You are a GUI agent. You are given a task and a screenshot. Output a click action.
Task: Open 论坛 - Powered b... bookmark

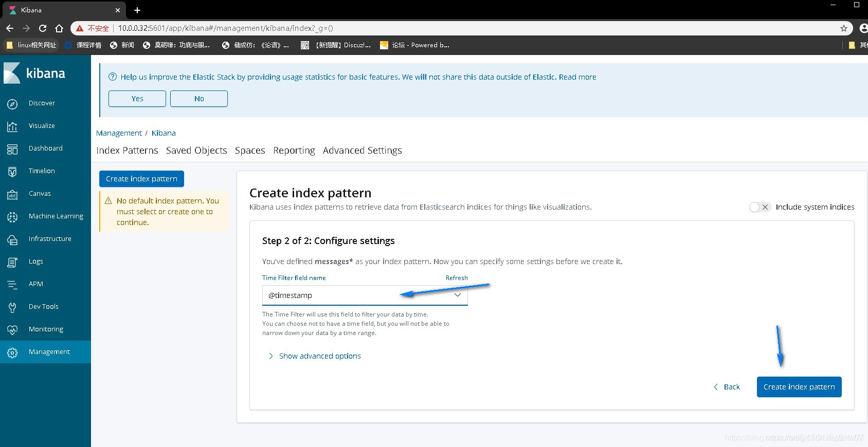pos(414,45)
